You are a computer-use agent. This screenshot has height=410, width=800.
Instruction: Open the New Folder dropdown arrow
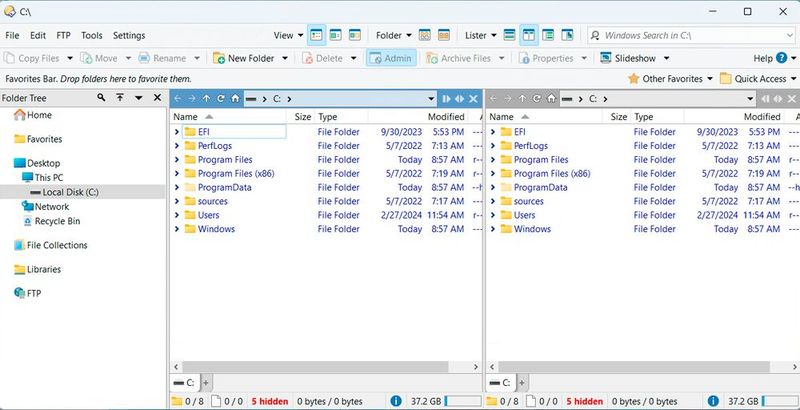pyautogui.click(x=284, y=58)
